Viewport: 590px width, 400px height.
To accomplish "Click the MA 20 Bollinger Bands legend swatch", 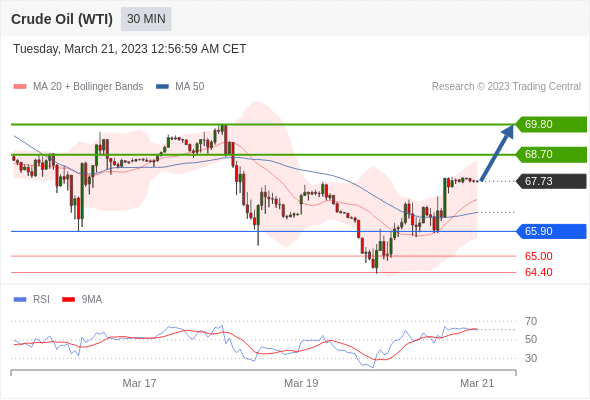I will tap(20, 87).
